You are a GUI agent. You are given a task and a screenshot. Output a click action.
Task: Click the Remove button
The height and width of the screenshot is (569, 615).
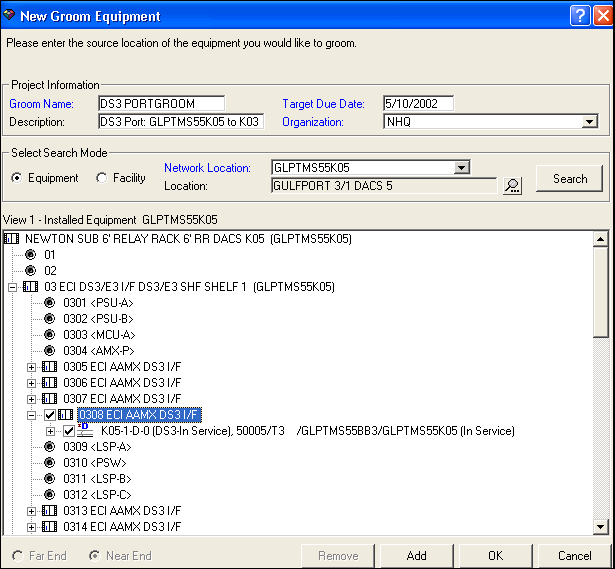coord(338,556)
